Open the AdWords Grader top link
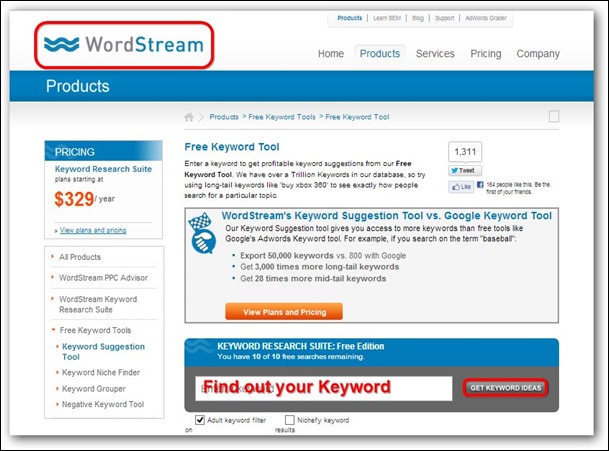This screenshot has width=609, height=451. pyautogui.click(x=486, y=18)
